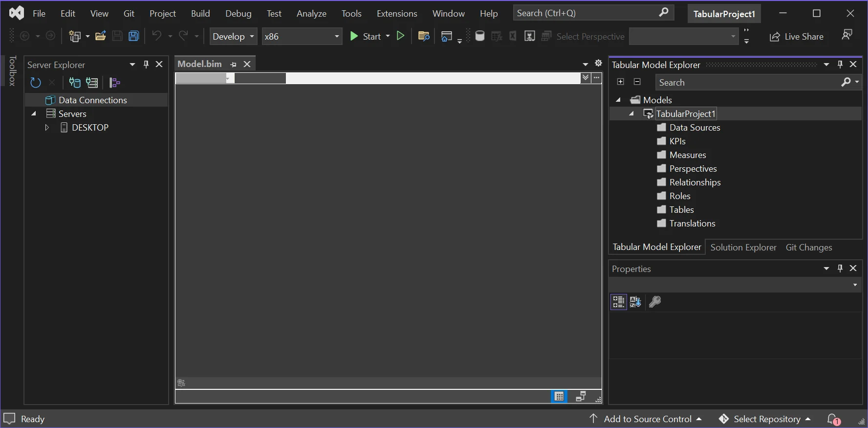868x428 pixels.
Task: Open the Tabular Model Explorer search options dropdown
Action: click(x=857, y=82)
